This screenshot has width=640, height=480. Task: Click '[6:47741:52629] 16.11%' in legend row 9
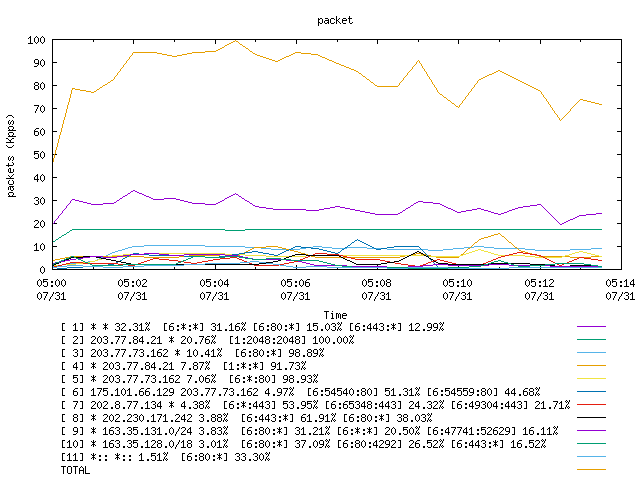(492, 431)
